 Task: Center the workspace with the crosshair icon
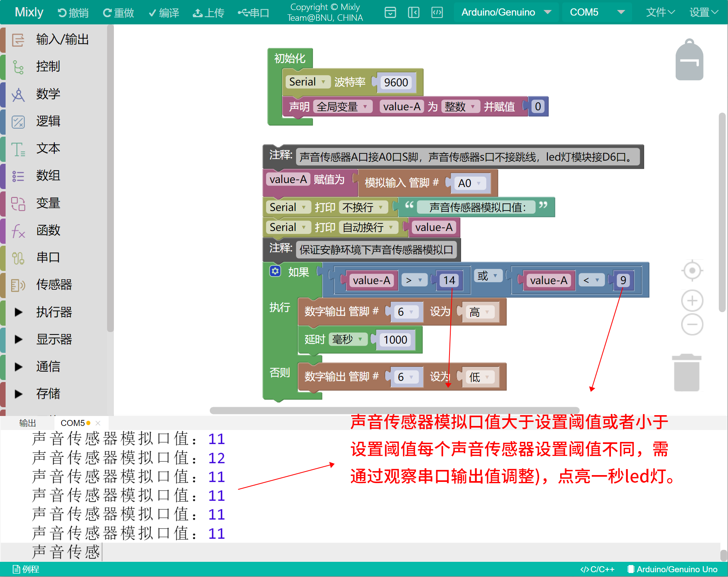click(692, 271)
